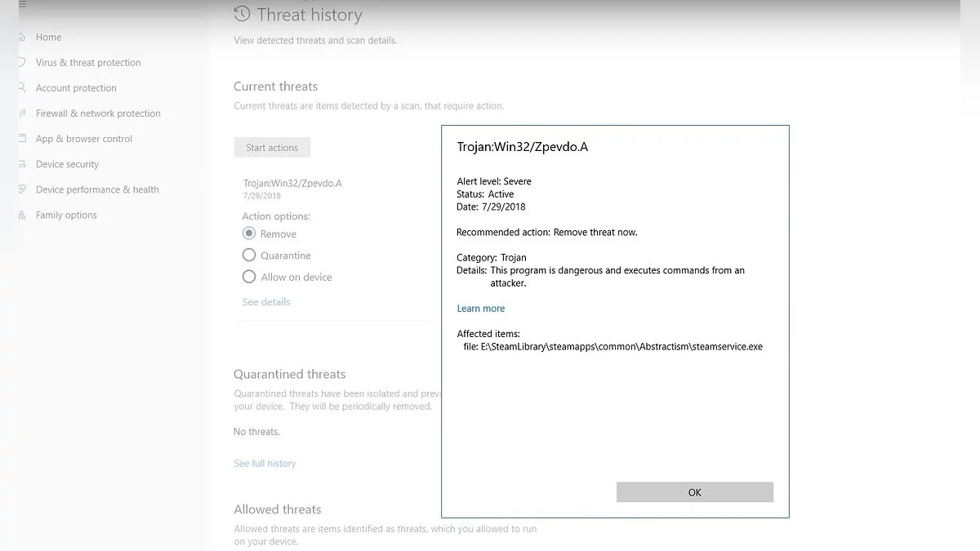The image size is (980, 551).
Task: Select the Remove action option
Action: click(x=249, y=233)
